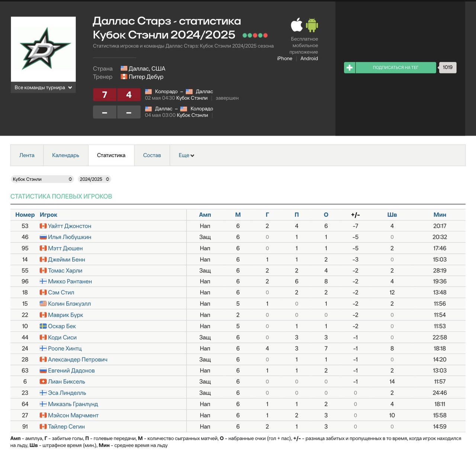Click the Android robot app icon
The image size is (476, 457).
pos(312,25)
